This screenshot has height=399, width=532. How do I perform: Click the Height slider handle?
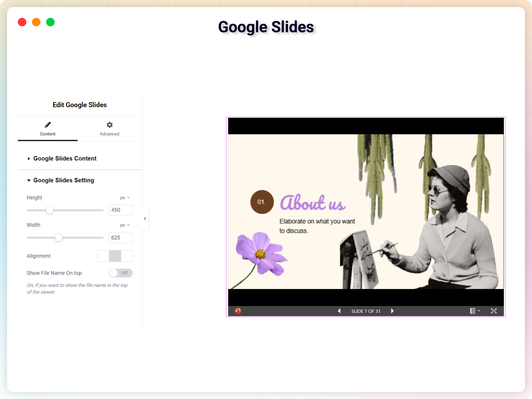[50, 210]
